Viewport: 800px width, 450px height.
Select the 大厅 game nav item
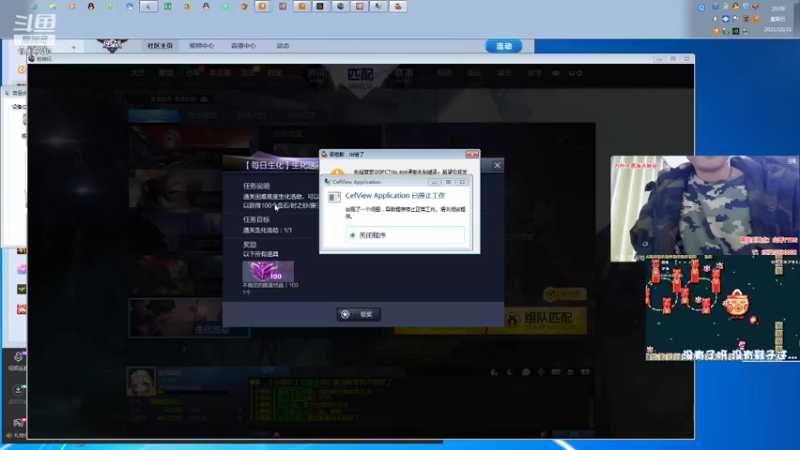(x=138, y=73)
